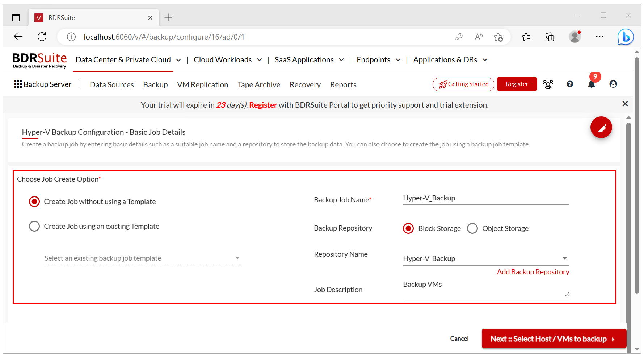Click the browser address bar URL
Image resolution: width=644 pixels, height=357 pixels.
pos(164,37)
